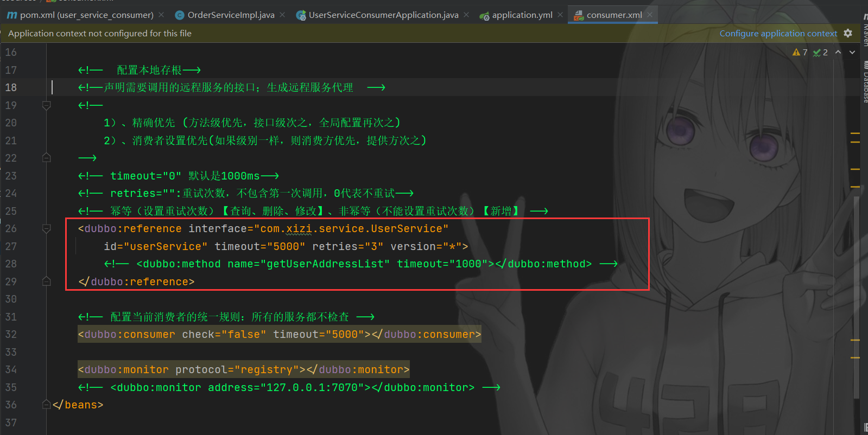Click the Spring config icon on application.yml tab
The image size is (868, 435).
click(x=484, y=16)
